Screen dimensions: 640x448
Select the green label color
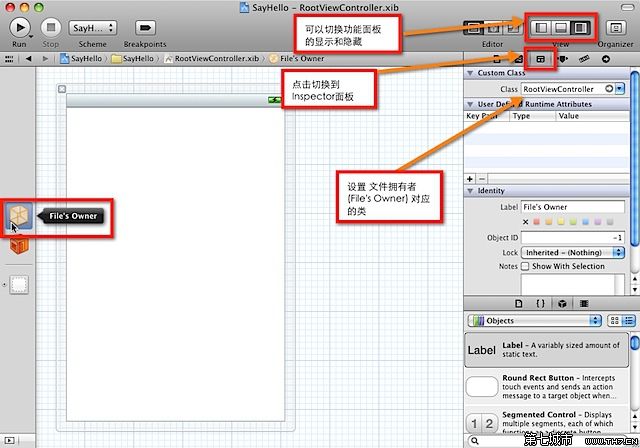(x=573, y=222)
